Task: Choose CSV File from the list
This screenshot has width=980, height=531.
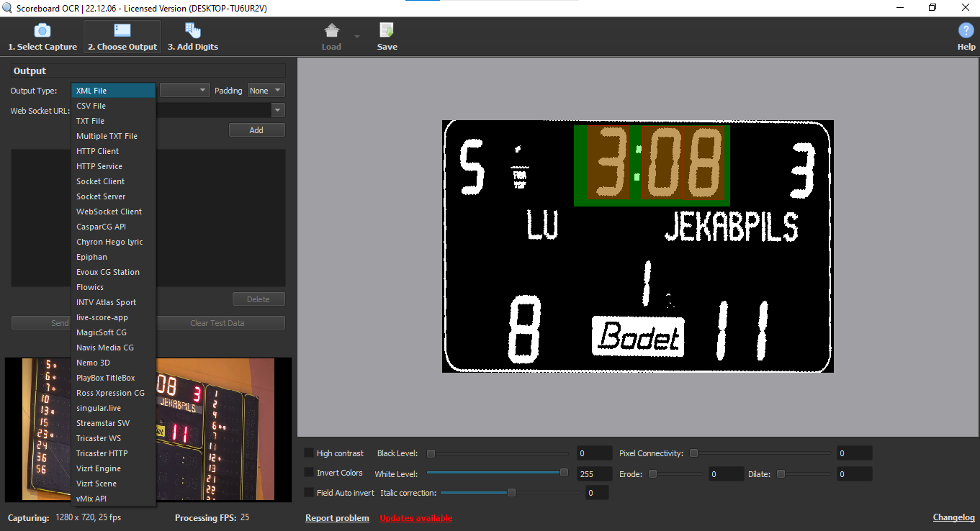Action: coord(113,106)
